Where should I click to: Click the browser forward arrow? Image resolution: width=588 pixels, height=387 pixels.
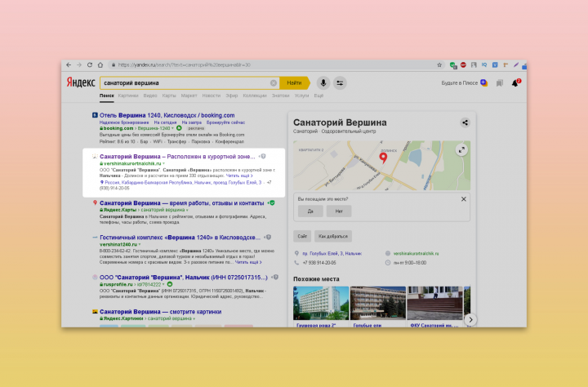(79, 64)
